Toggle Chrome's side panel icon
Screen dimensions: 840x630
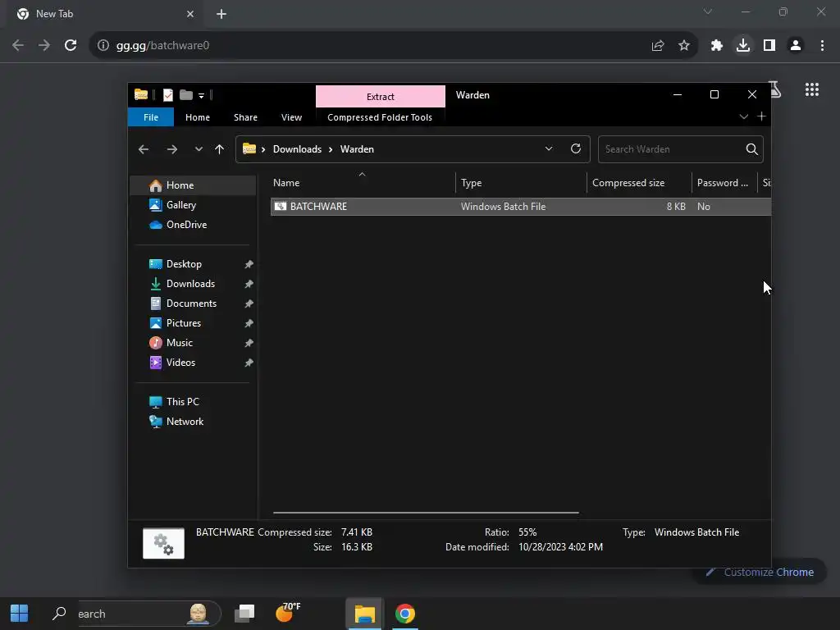(769, 46)
